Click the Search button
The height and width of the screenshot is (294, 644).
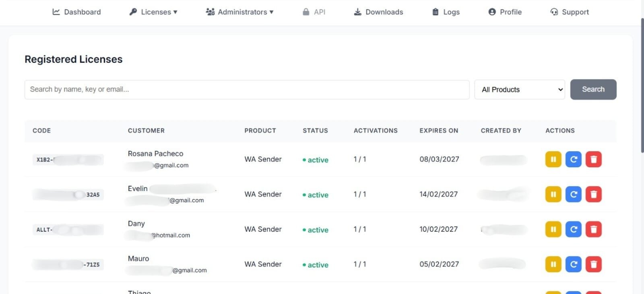click(x=593, y=89)
